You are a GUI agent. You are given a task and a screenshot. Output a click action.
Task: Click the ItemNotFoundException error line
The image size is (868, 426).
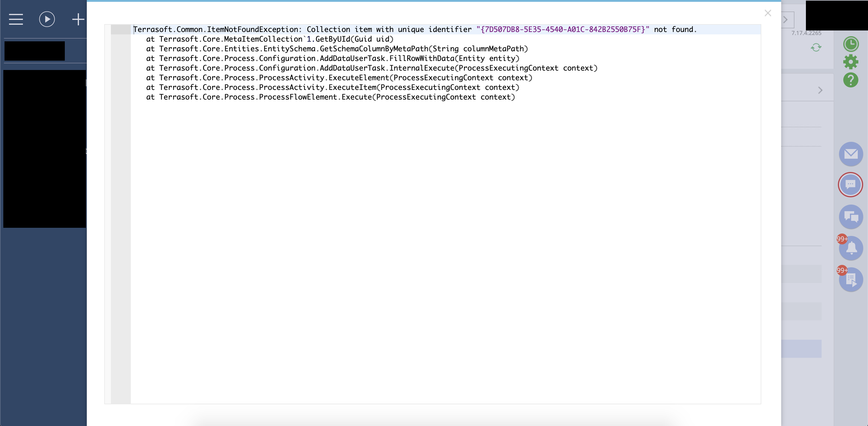(414, 29)
